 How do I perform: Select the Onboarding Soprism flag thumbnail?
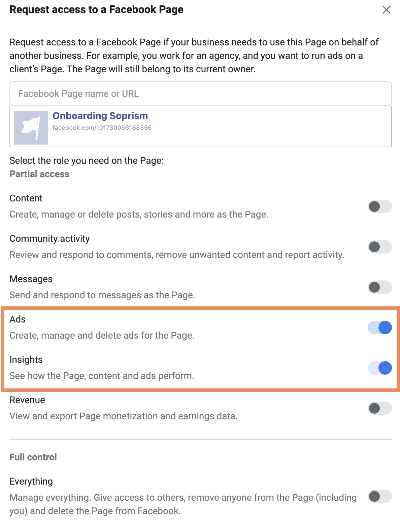(31, 128)
